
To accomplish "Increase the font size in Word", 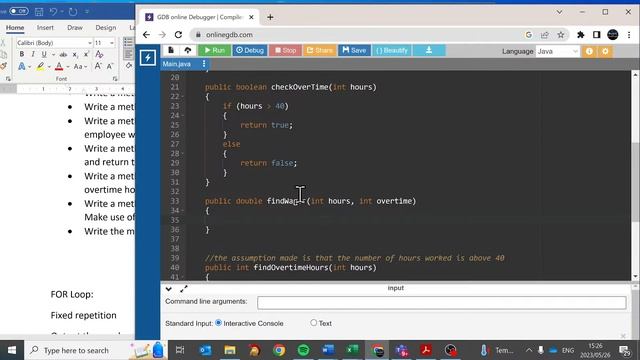I will point(98,66).
